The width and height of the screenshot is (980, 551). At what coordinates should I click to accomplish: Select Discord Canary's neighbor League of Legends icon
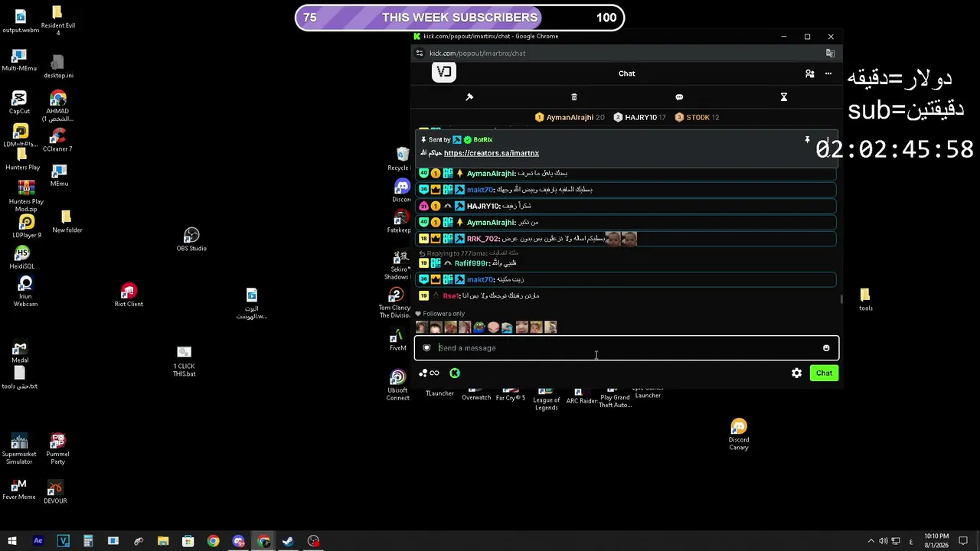[546, 399]
